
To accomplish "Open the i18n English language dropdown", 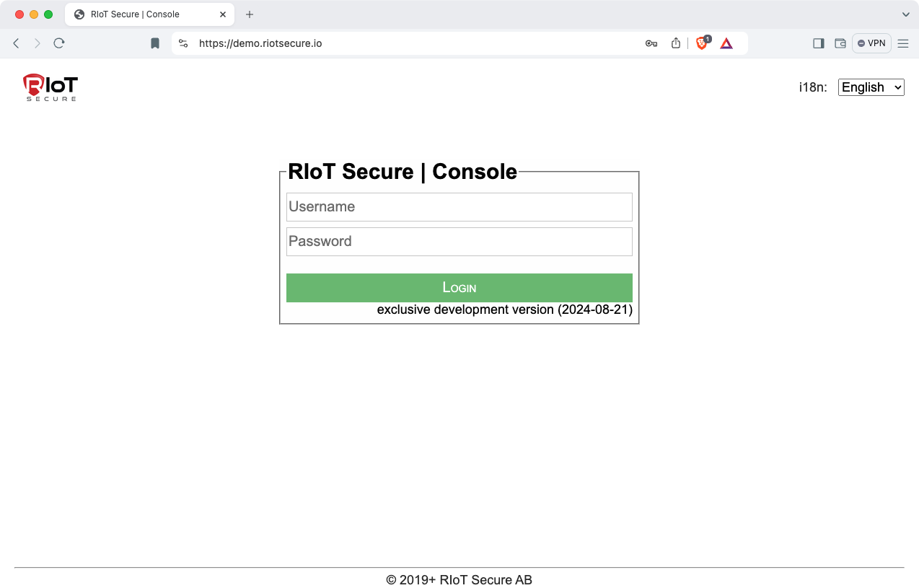I will click(871, 87).
